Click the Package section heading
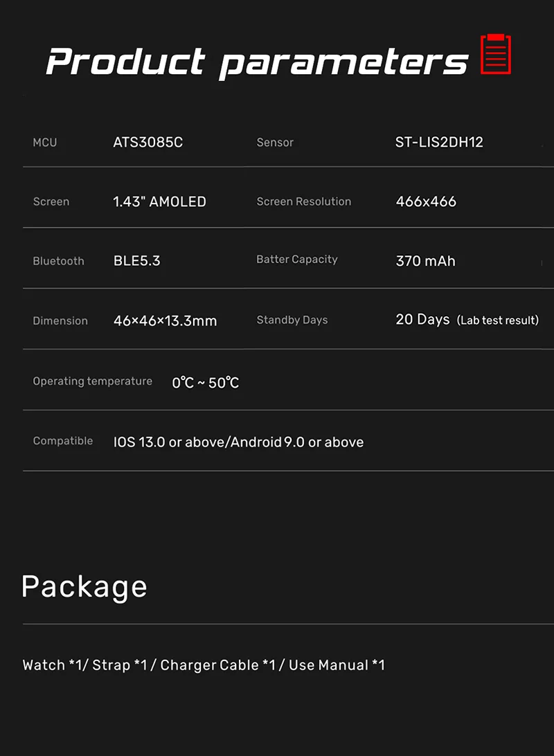The height and width of the screenshot is (756, 554). point(84,586)
